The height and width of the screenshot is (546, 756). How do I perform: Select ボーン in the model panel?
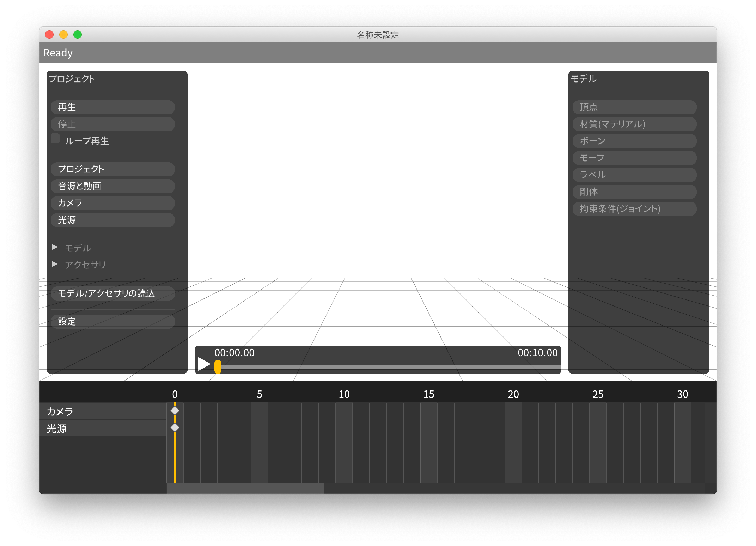tap(634, 141)
